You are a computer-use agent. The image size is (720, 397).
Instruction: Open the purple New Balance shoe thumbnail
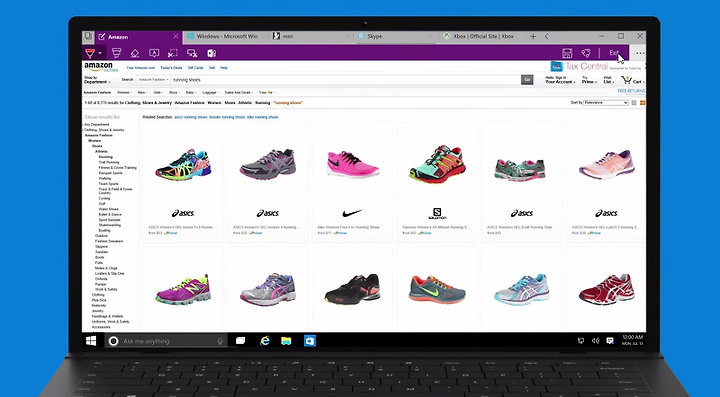183,289
